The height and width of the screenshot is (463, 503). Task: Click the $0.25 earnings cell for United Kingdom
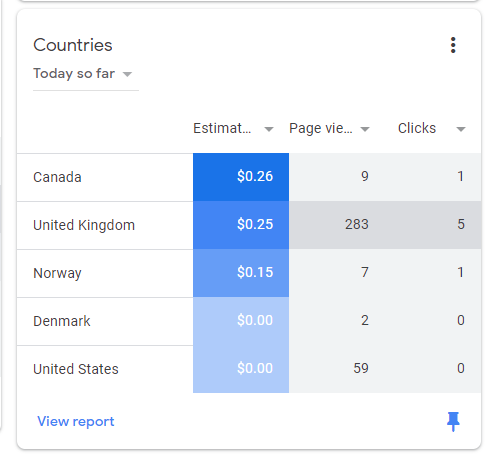(241, 225)
